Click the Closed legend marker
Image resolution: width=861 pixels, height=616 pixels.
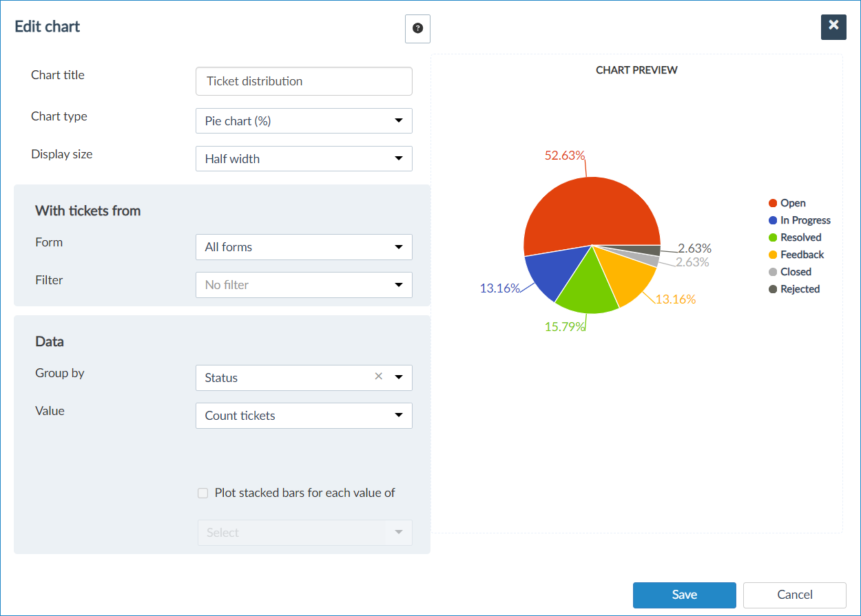[x=773, y=272]
